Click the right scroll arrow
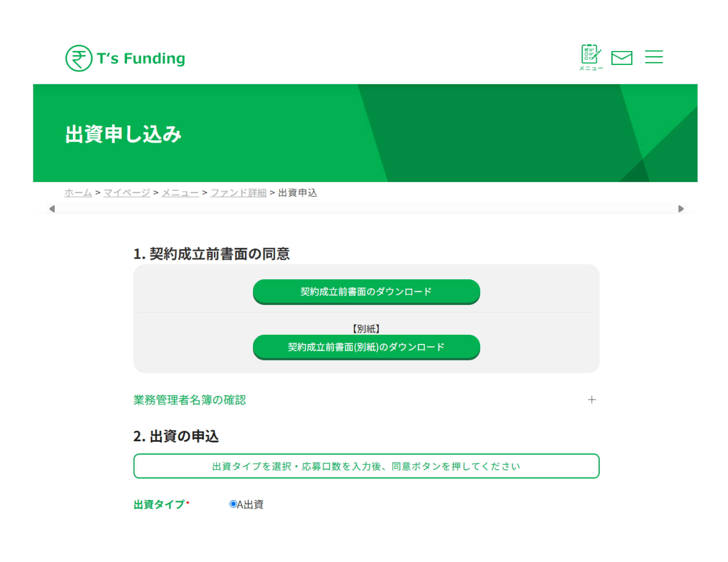 click(x=681, y=209)
